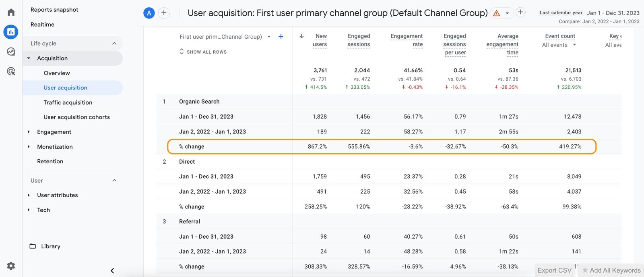
Task: Open the Jan 1 - Dec 31, 2023 date range
Action: click(x=613, y=13)
